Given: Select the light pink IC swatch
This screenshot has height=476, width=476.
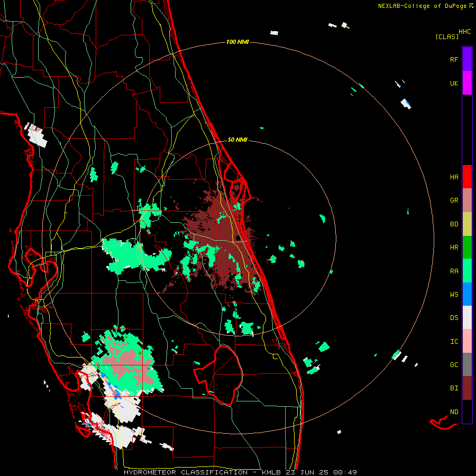Looking at the screenshot, I should tap(467, 341).
